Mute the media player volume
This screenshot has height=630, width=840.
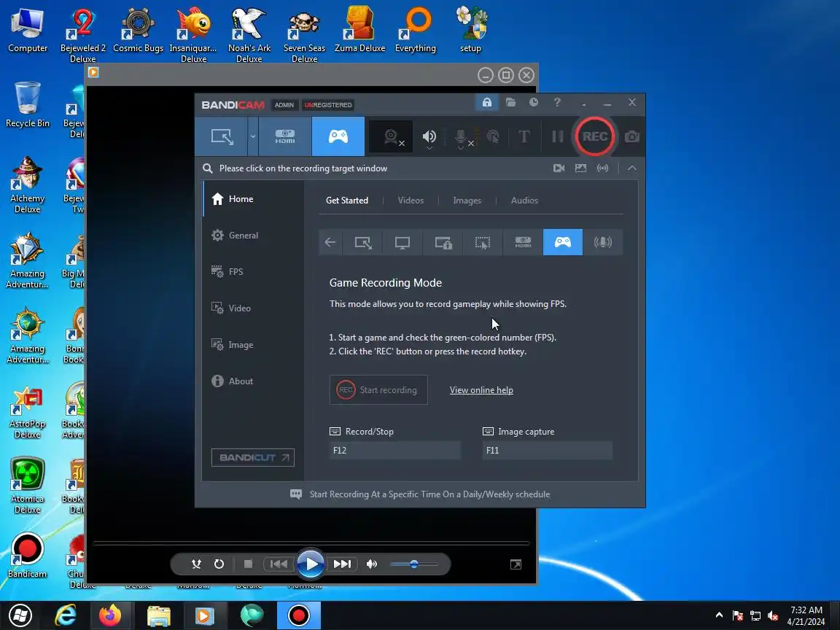point(372,564)
